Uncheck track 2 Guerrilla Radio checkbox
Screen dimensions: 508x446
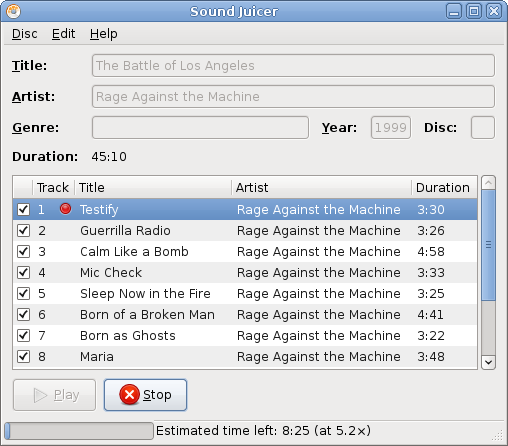point(23,231)
